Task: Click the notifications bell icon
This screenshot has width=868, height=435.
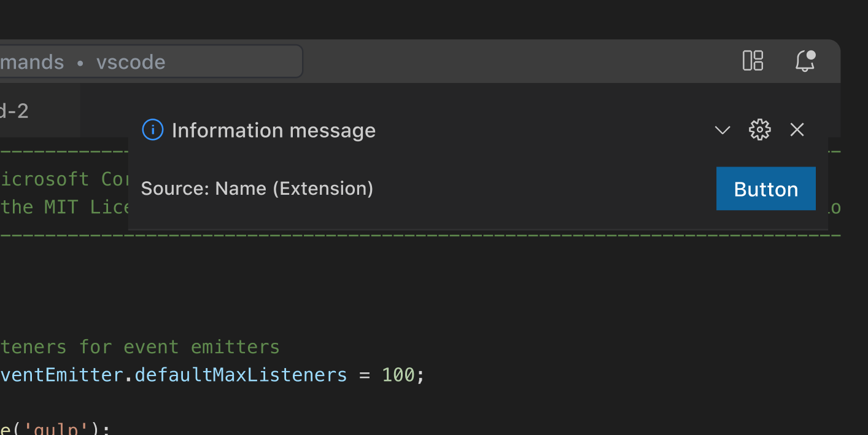Action: click(x=804, y=61)
